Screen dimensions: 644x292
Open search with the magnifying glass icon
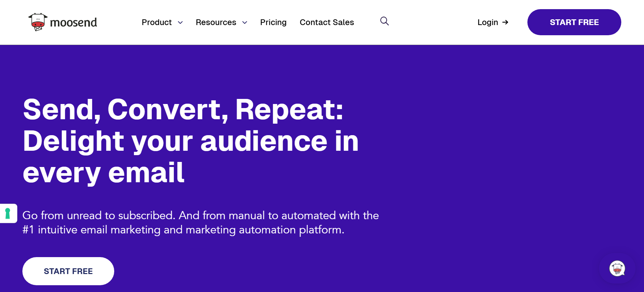(384, 21)
